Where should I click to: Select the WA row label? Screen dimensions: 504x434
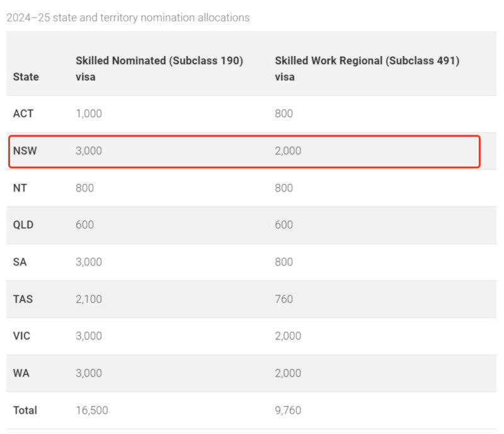[21, 373]
